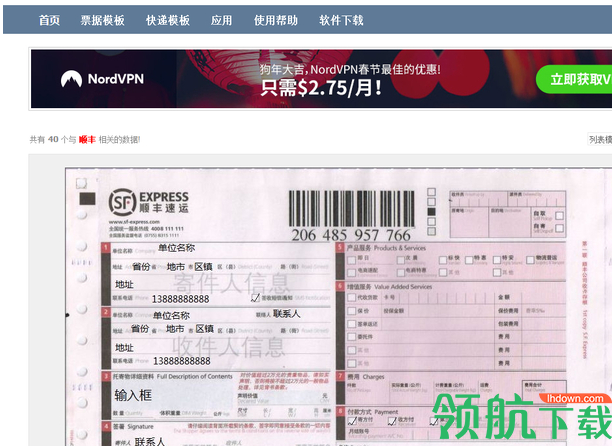
Task: Click sender 省份 field
Action: pos(141,267)
